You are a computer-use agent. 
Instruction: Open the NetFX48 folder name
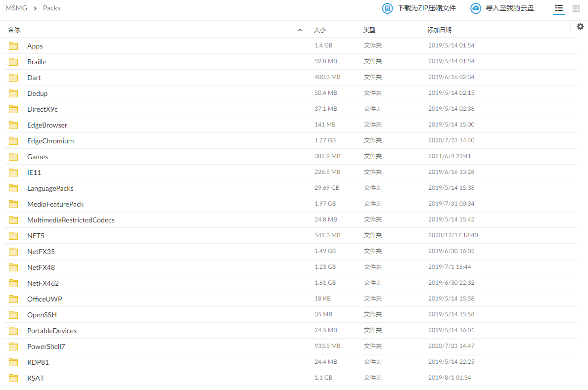tap(41, 267)
